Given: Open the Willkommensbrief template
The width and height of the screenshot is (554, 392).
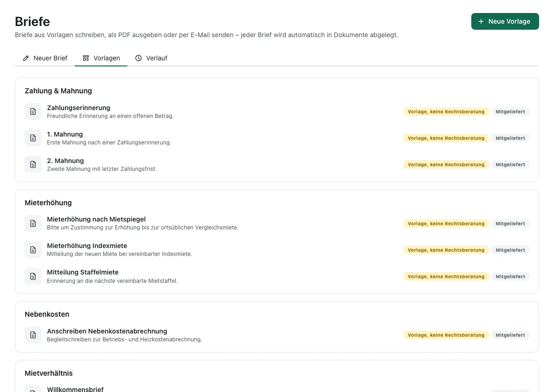Looking at the screenshot, I should coord(75,389).
